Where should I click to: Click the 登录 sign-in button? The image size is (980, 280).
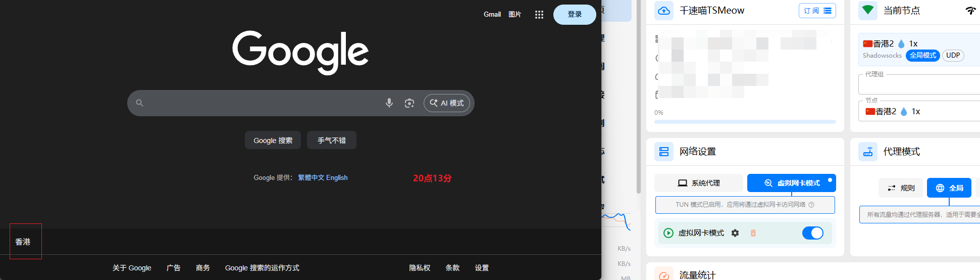point(575,15)
